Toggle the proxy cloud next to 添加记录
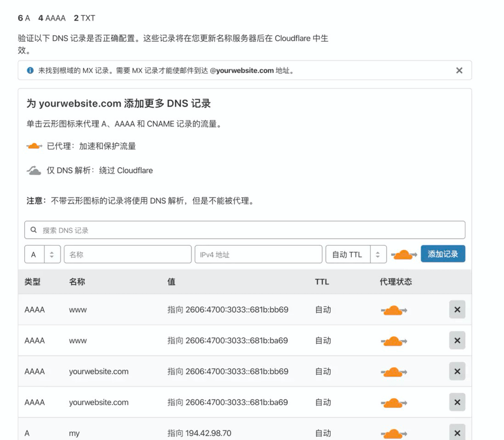The height and width of the screenshot is (440, 504). pyautogui.click(x=404, y=255)
